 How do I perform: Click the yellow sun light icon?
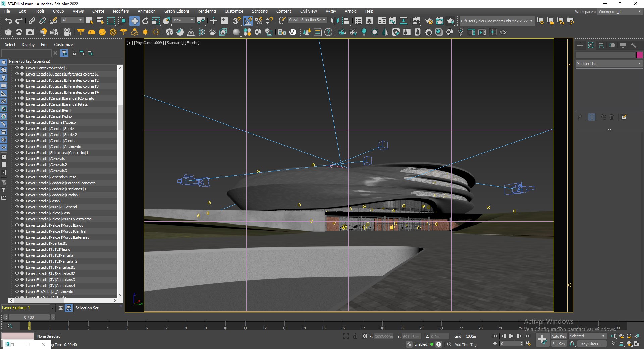click(145, 32)
